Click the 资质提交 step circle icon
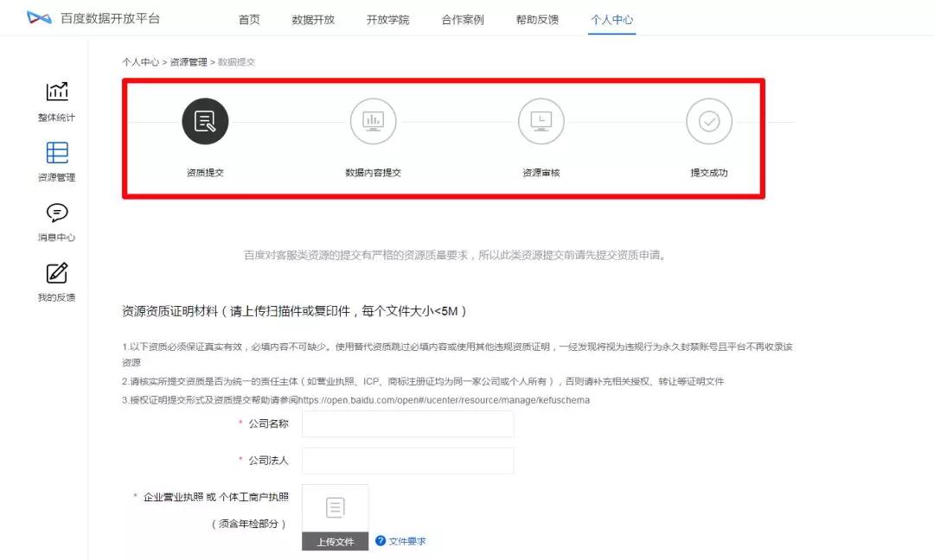The image size is (934, 560). (205, 122)
